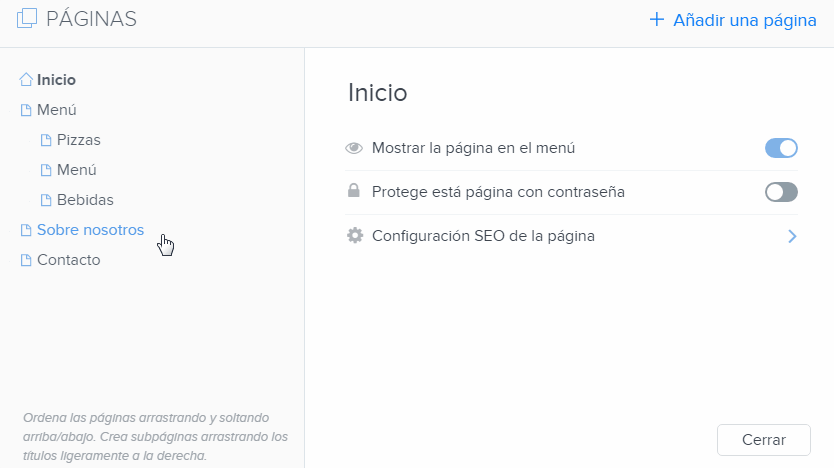Image resolution: width=834 pixels, height=468 pixels.
Task: Select the Inicio page in the sidebar
Action: click(x=57, y=80)
